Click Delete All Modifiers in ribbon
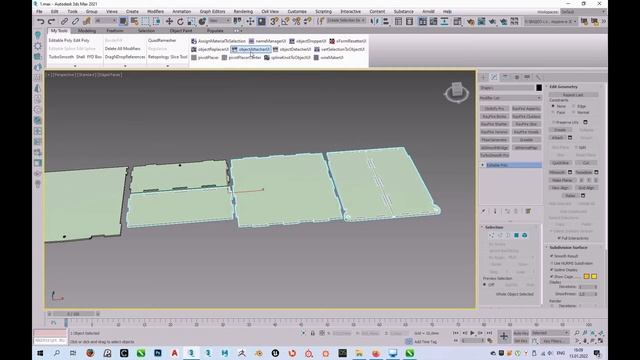 coord(122,49)
